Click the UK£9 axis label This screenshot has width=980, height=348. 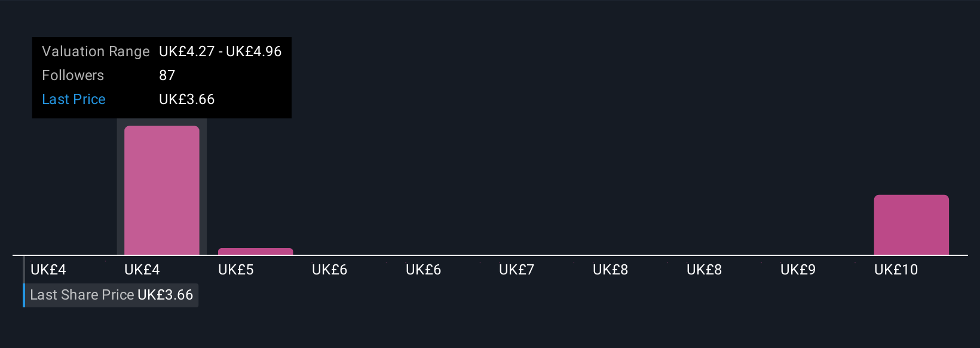798,270
